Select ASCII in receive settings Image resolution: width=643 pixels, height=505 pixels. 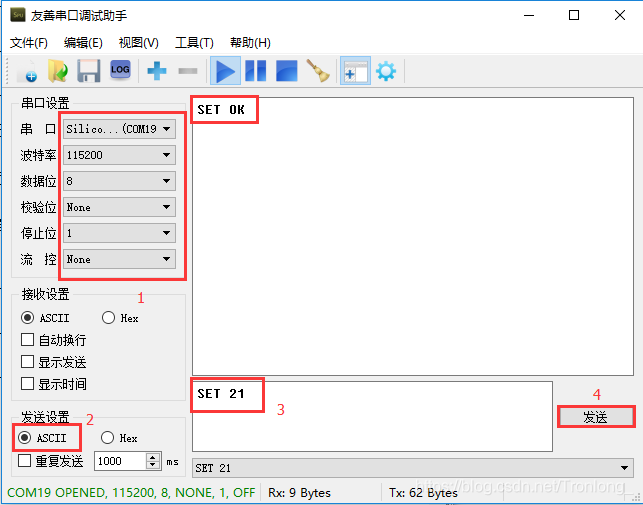click(x=45, y=318)
